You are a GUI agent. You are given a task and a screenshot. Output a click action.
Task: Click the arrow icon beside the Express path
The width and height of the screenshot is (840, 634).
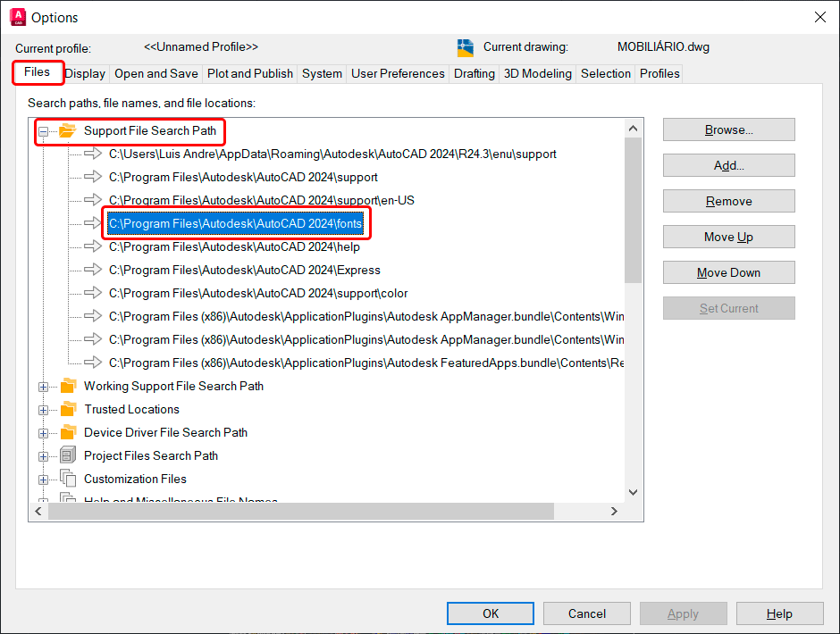(x=93, y=270)
